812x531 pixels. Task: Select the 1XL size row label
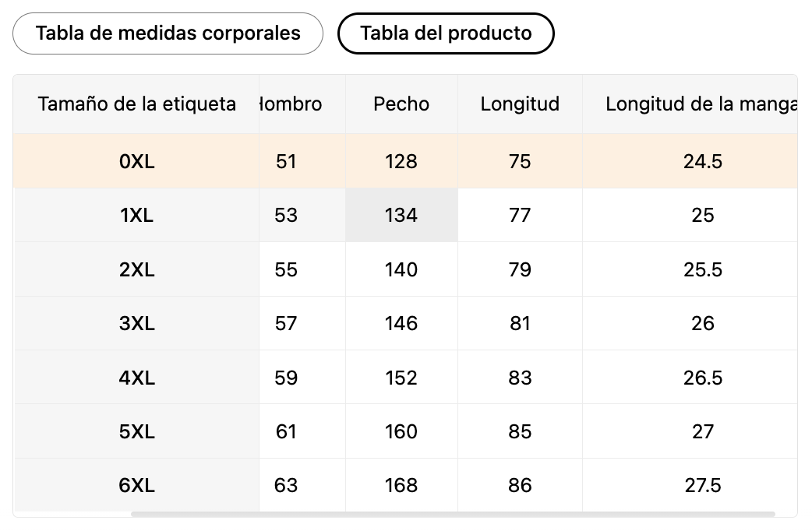pos(136,216)
